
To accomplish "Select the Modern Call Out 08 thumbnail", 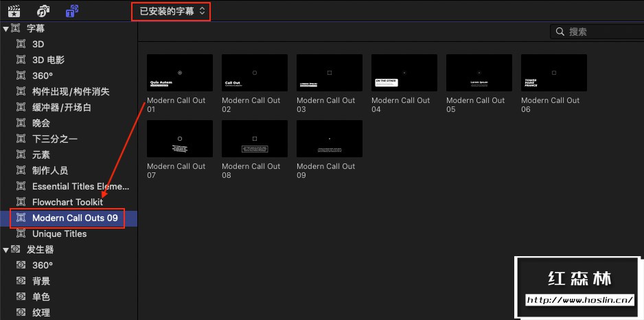I will point(255,139).
